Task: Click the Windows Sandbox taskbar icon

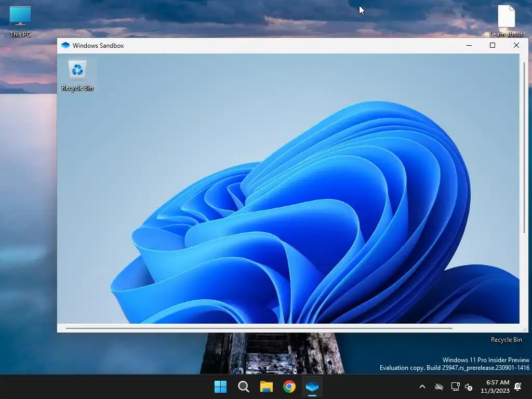Action: (312, 387)
